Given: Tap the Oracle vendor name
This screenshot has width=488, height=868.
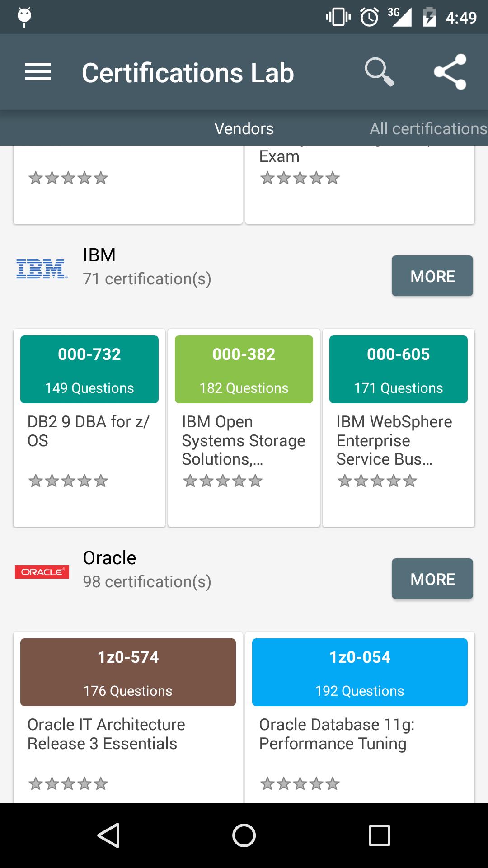Looking at the screenshot, I should (109, 558).
